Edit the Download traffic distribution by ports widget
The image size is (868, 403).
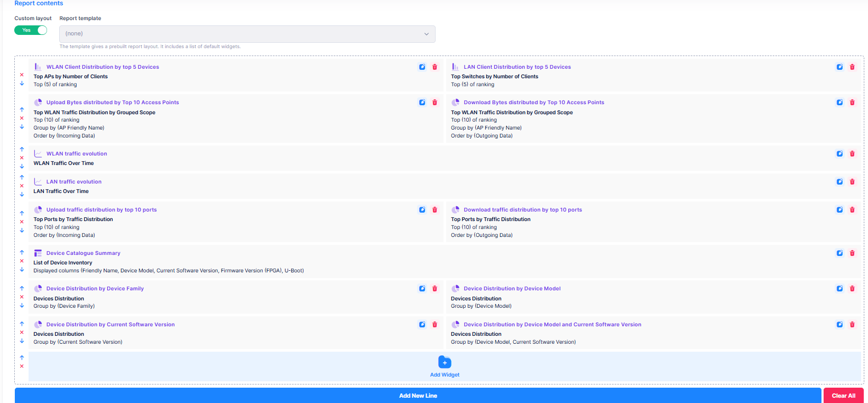[839, 210]
